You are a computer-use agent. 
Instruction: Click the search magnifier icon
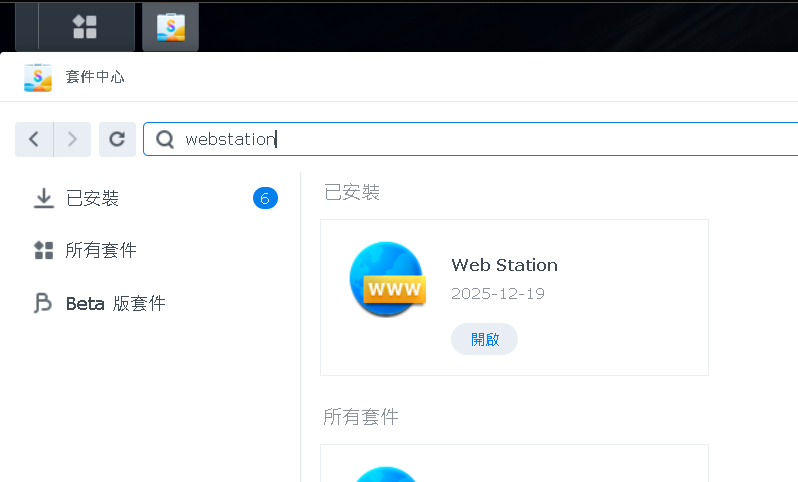pyautogui.click(x=165, y=140)
